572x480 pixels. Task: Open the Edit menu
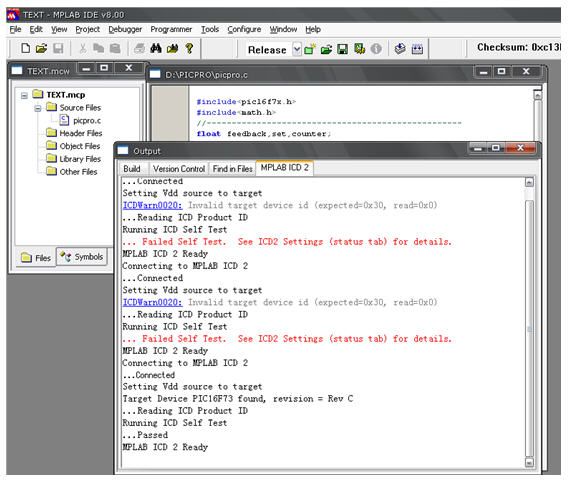36,29
